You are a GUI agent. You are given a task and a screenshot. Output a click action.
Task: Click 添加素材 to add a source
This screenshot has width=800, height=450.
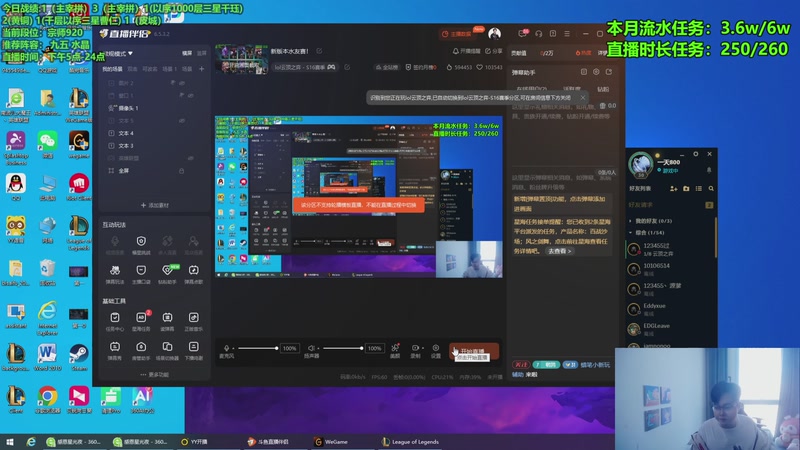[x=155, y=205]
